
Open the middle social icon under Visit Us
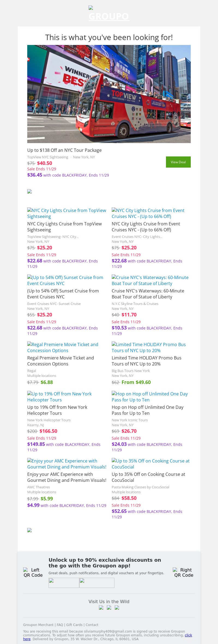pyautogui.click(x=109, y=607)
